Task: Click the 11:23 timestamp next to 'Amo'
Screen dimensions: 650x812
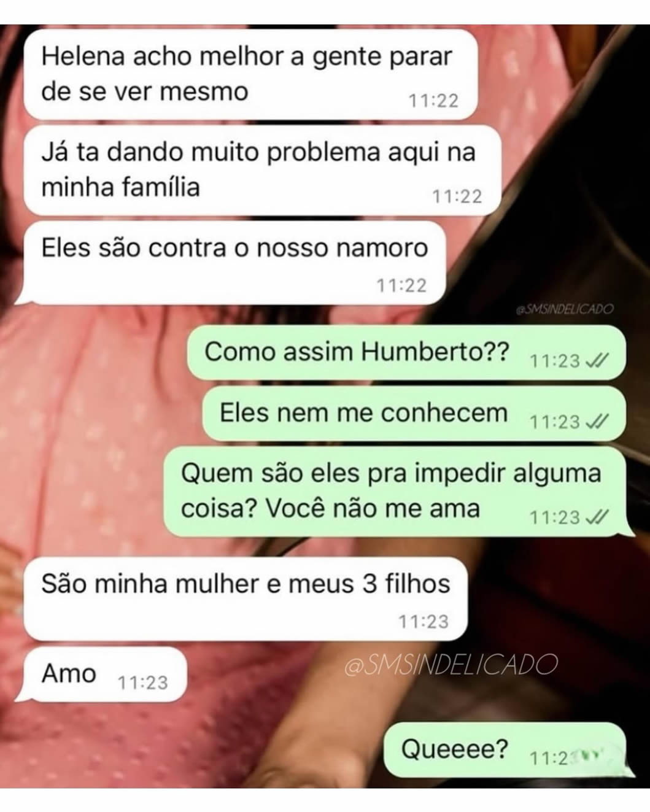Action: coord(142,682)
